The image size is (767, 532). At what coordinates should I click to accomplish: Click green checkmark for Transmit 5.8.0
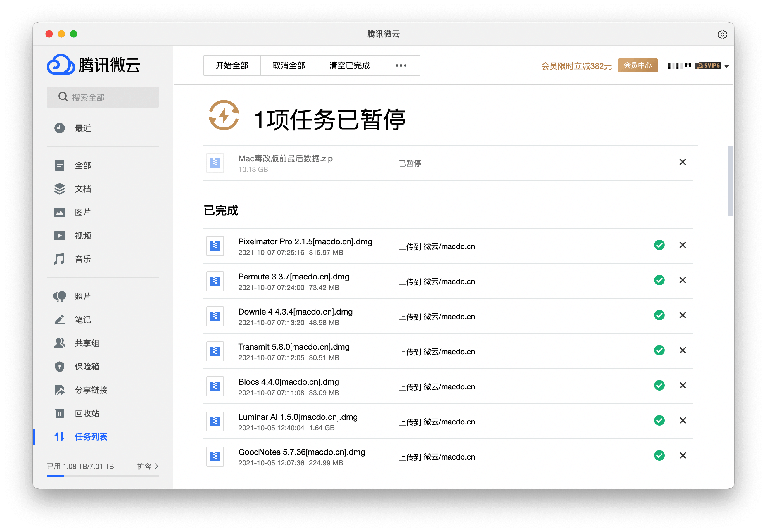point(659,350)
